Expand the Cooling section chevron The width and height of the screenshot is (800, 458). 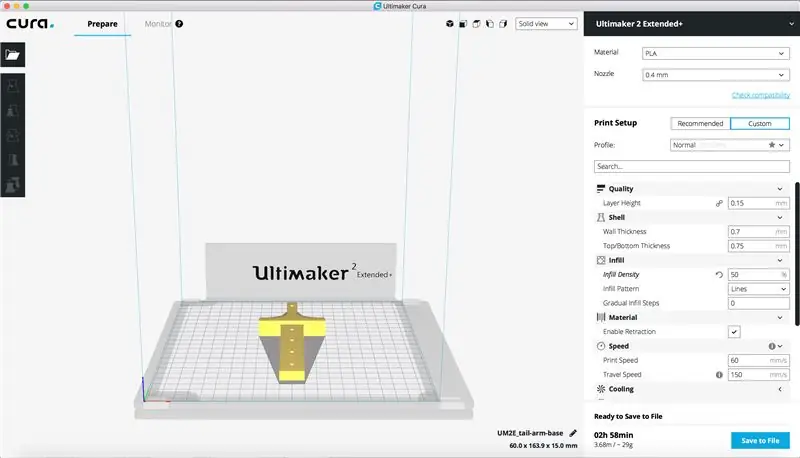coord(780,389)
